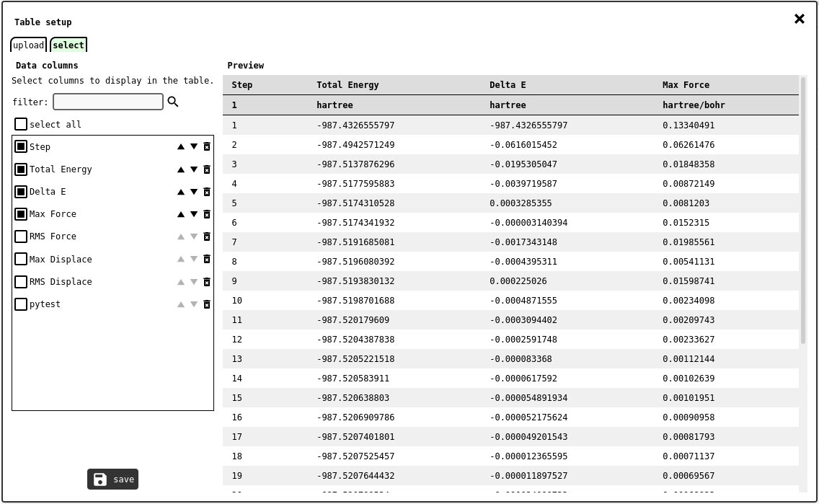This screenshot has height=504, width=819.
Task: Close the Table setup dialog
Action: click(x=799, y=19)
